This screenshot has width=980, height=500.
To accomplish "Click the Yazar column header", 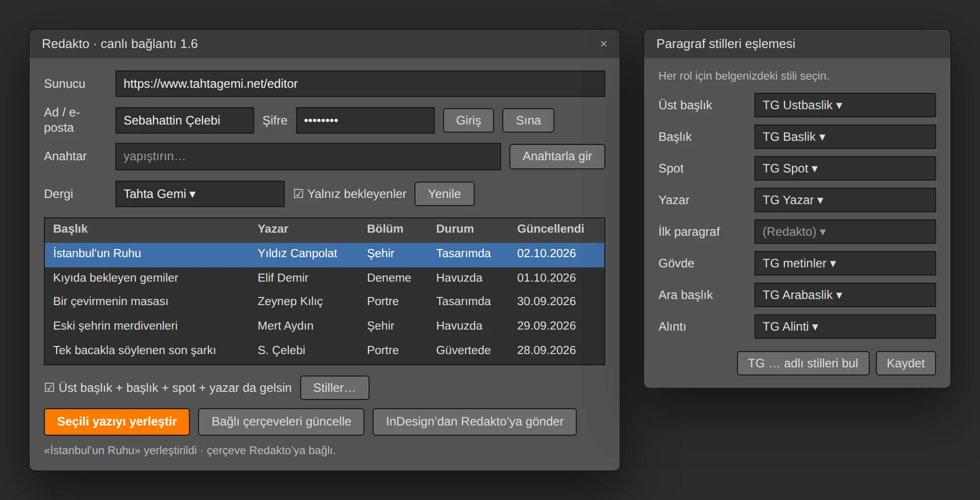I will click(x=273, y=229).
